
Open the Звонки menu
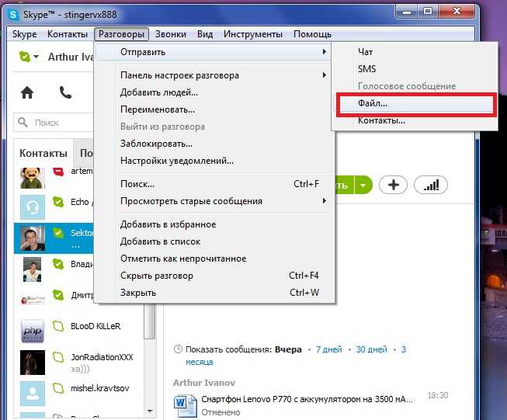pyautogui.click(x=171, y=34)
